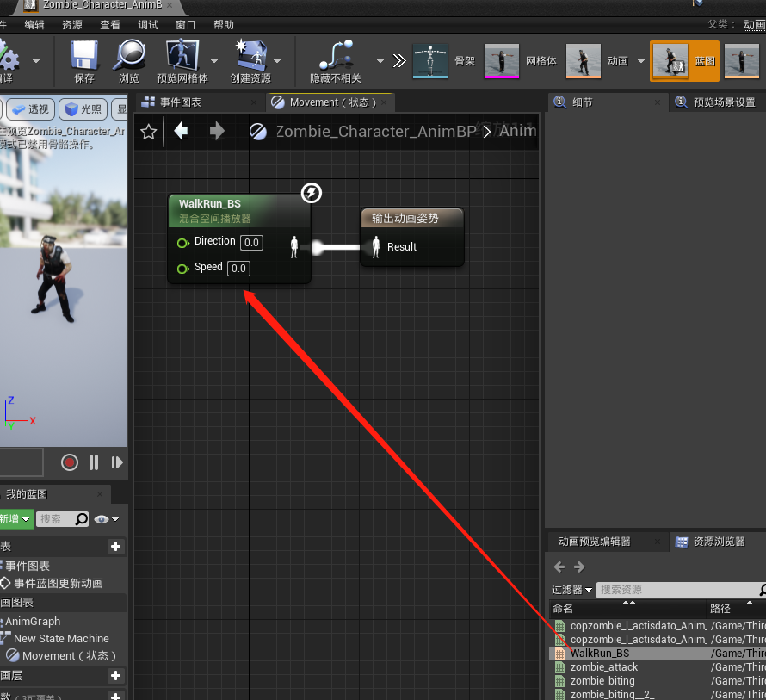
Task: Go forward in asset browser history
Action: tap(579, 567)
